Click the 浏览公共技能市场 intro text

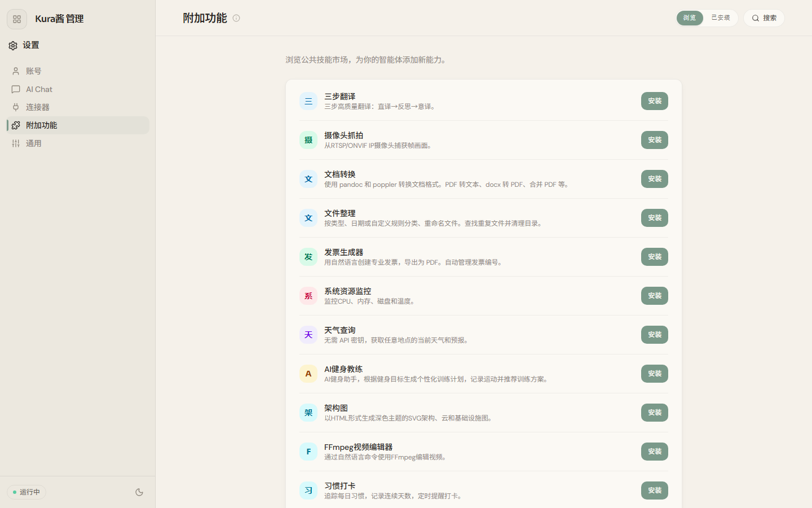[367, 60]
